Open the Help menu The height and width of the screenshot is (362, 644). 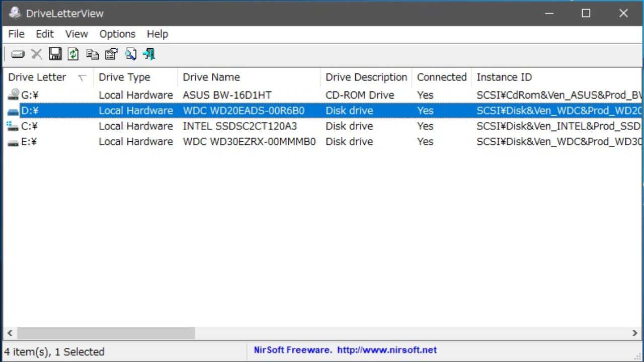tap(157, 34)
